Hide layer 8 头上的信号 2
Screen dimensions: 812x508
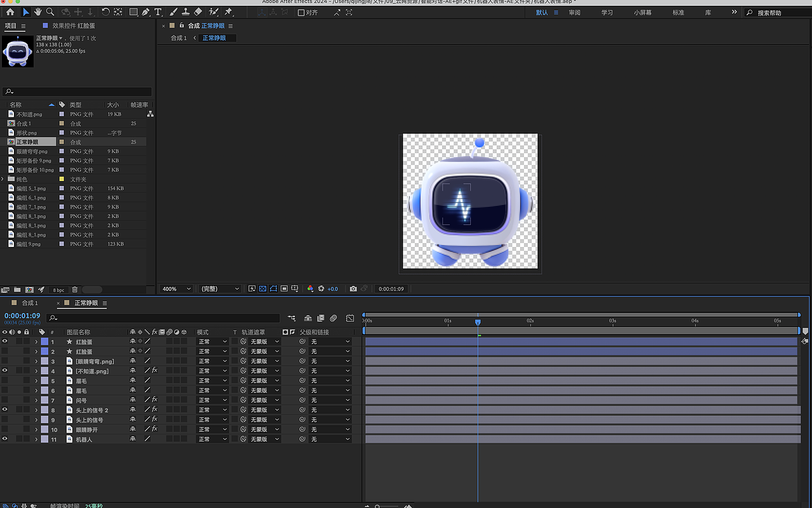point(5,410)
